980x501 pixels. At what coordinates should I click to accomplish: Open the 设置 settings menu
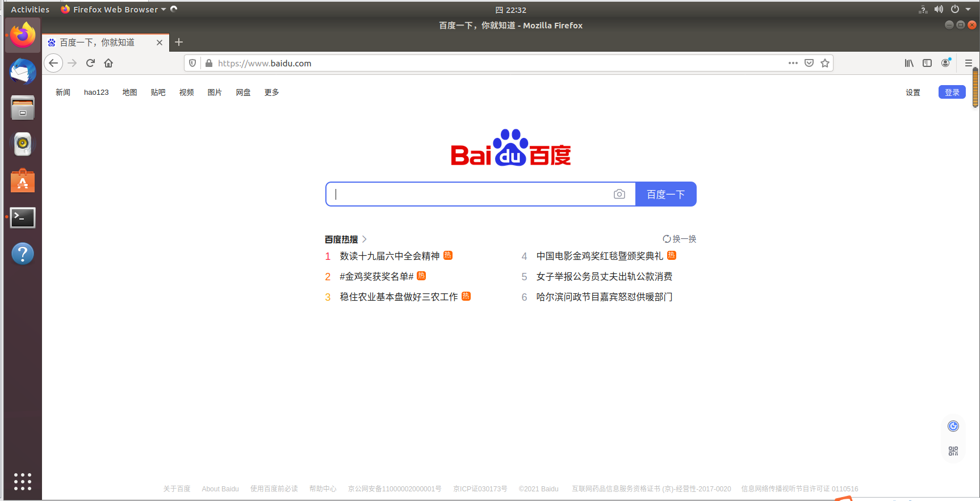pyautogui.click(x=913, y=92)
